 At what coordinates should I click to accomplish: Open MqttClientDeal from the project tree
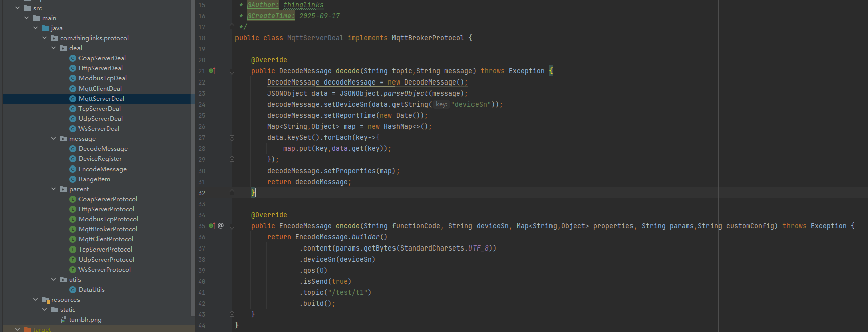100,89
